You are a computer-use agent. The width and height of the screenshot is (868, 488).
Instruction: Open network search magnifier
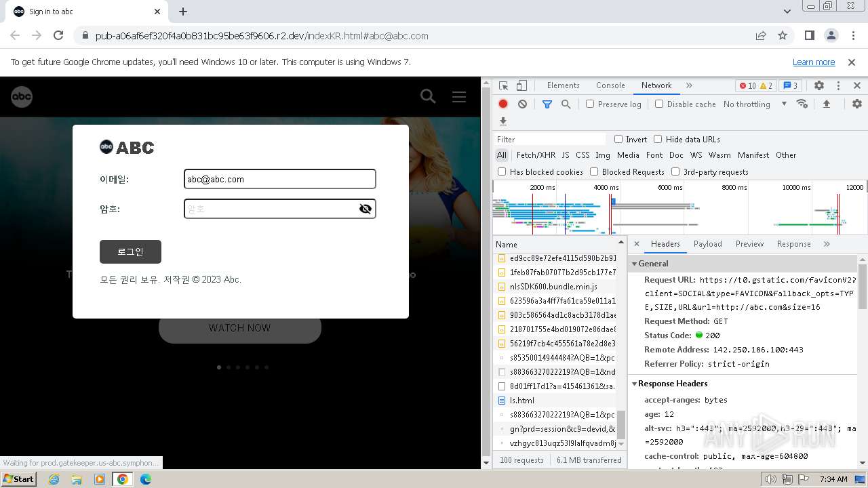(x=566, y=104)
